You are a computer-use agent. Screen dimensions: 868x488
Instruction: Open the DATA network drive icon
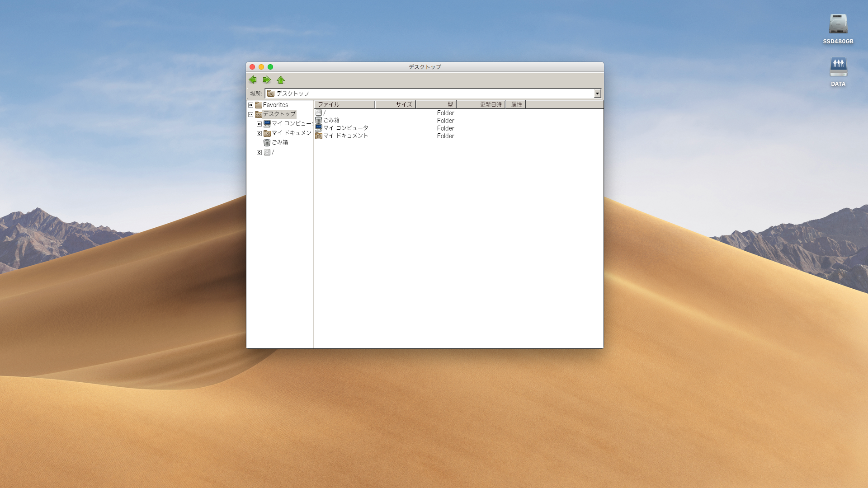pos(838,67)
